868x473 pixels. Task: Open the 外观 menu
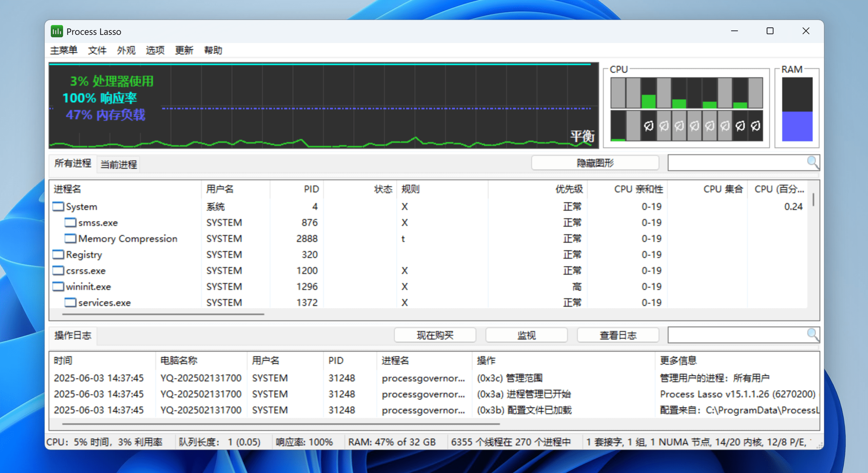[126, 50]
